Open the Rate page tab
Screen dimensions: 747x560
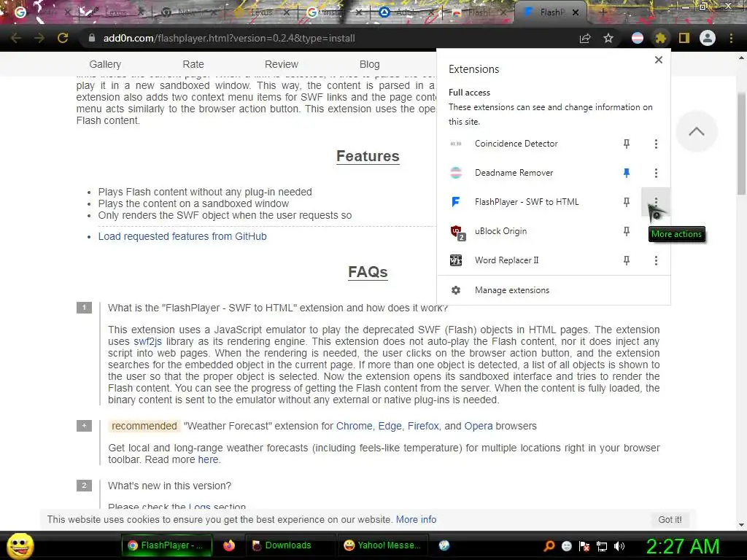click(193, 64)
